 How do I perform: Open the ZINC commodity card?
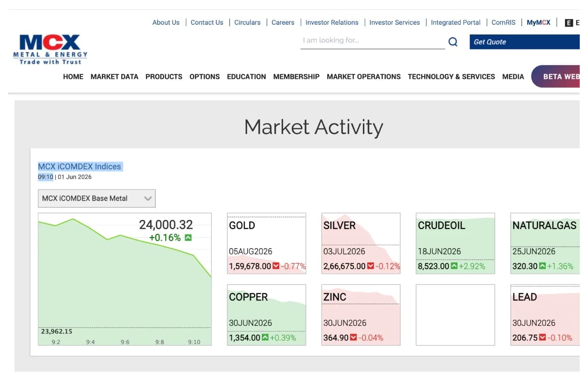[361, 315]
